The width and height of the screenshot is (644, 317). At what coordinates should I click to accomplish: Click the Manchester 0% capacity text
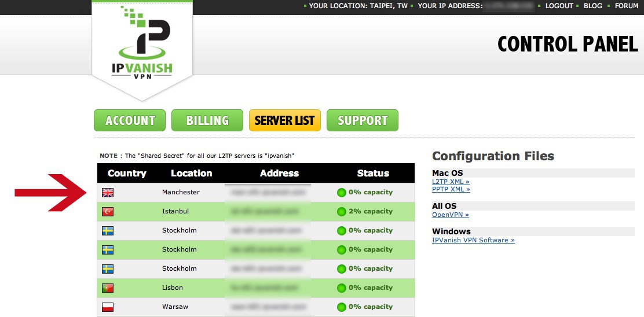[371, 192]
